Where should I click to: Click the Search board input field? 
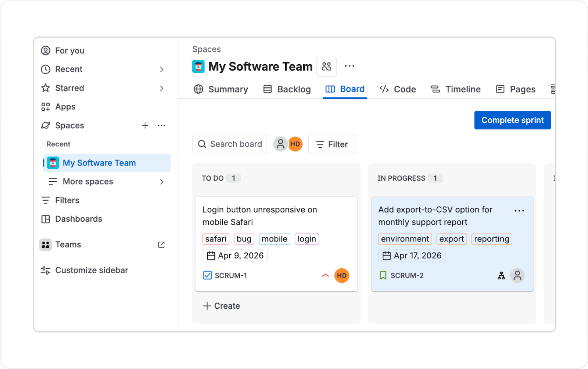[x=229, y=144]
